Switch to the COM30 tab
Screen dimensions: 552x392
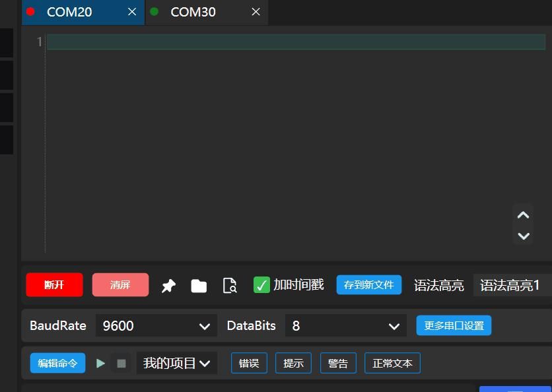(x=192, y=12)
